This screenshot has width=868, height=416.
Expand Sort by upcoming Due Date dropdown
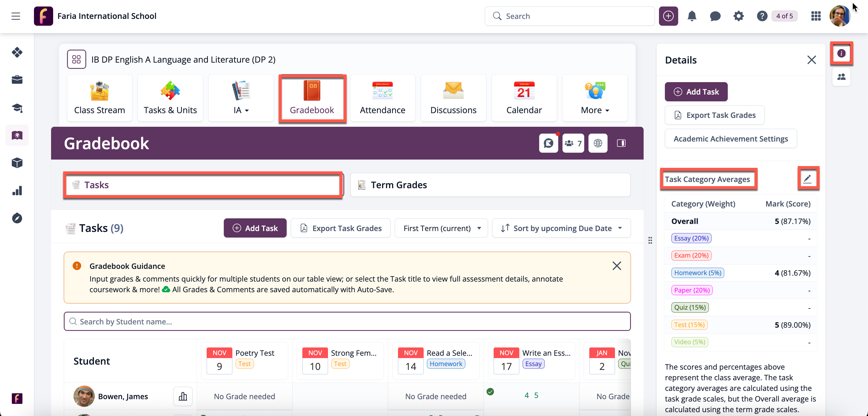(x=561, y=228)
